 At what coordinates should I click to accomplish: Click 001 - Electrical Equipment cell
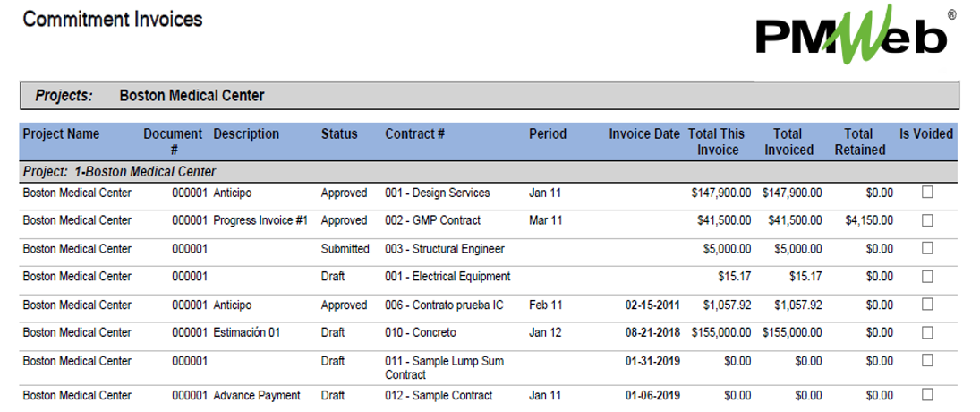click(x=447, y=277)
